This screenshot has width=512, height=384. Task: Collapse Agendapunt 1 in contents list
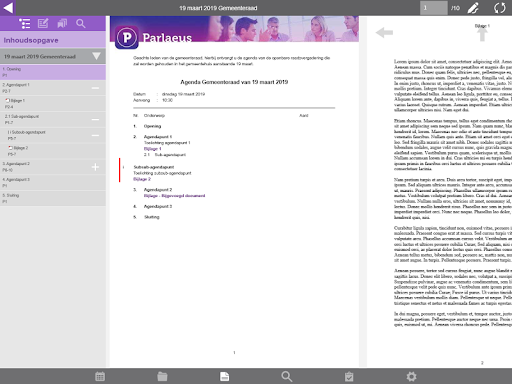(95, 88)
